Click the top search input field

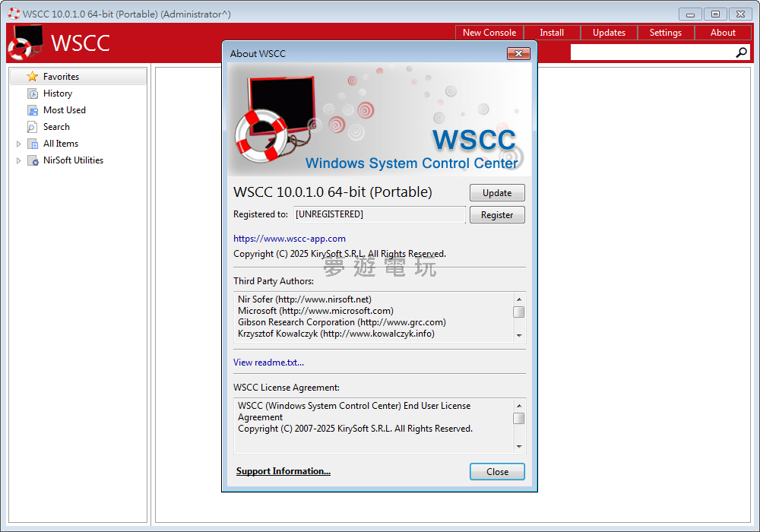pos(651,52)
